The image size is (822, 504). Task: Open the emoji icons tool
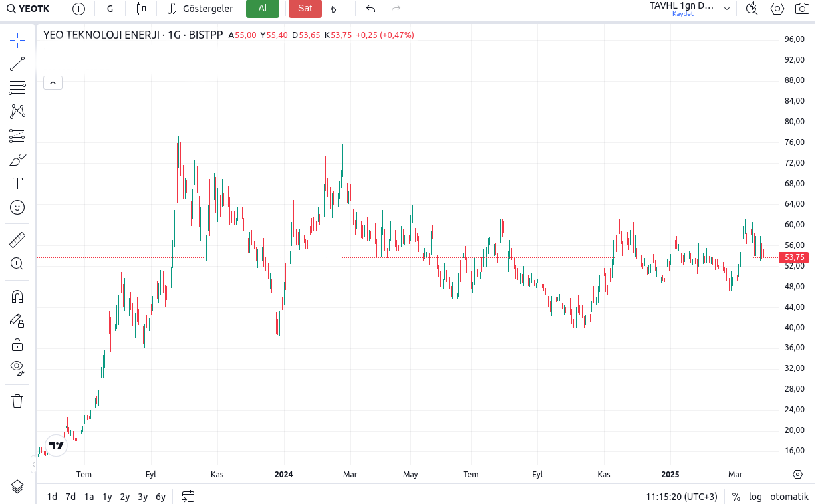point(17,207)
